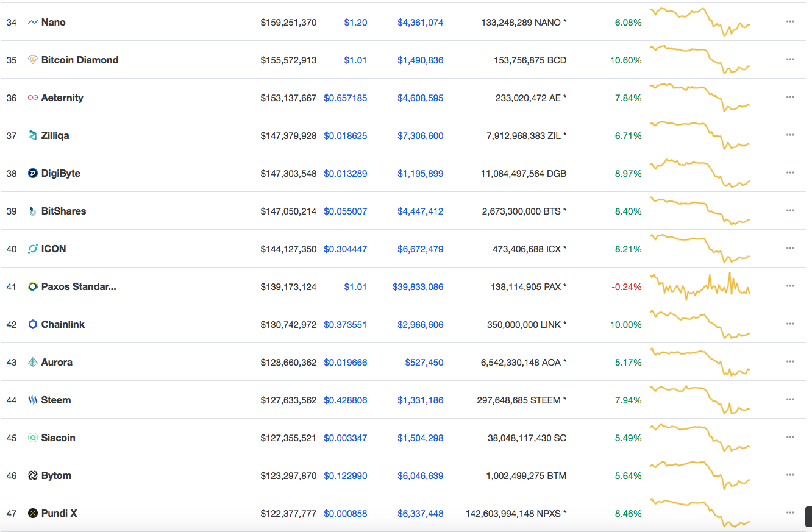Click the DigiByte supply 11,084,497,564 DGB
Image resolution: width=812 pixels, height=532 pixels.
[524, 174]
